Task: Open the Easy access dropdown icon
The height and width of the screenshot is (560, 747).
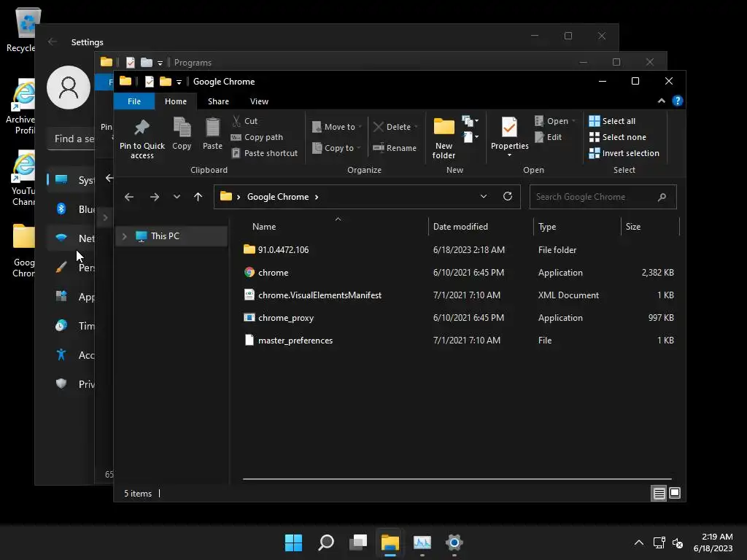Action: click(x=471, y=137)
